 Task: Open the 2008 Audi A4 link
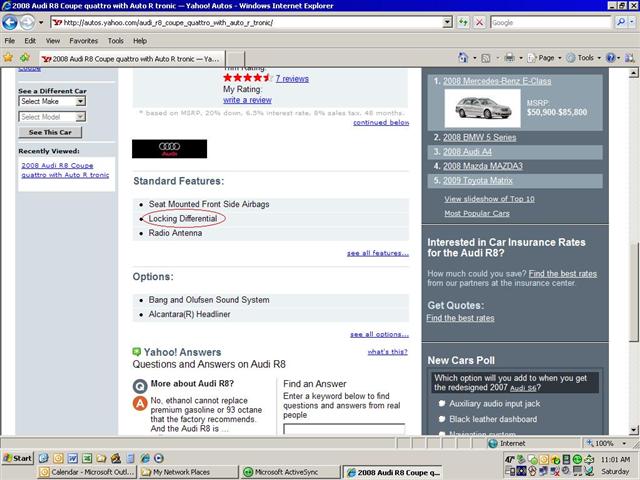click(467, 151)
